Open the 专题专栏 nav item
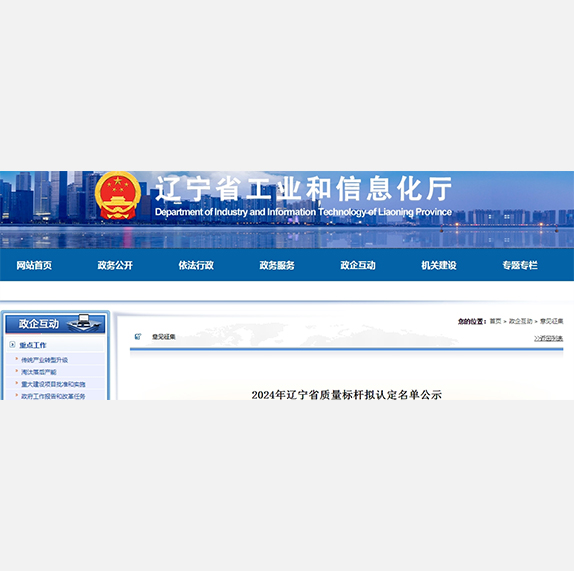 tap(520, 265)
